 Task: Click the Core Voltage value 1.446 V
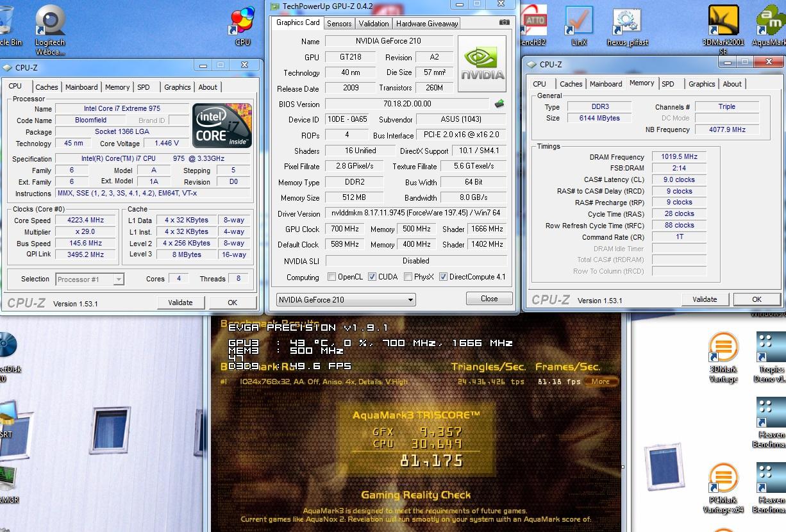click(x=166, y=144)
